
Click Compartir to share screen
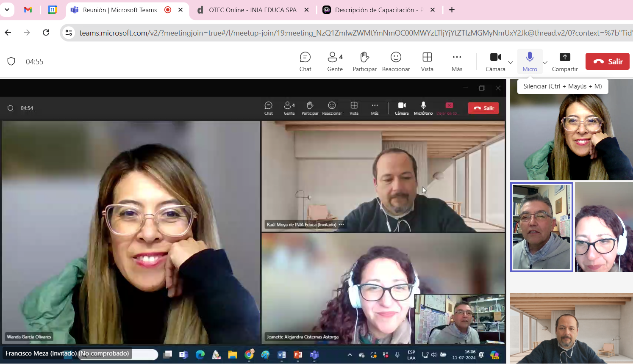click(x=565, y=62)
